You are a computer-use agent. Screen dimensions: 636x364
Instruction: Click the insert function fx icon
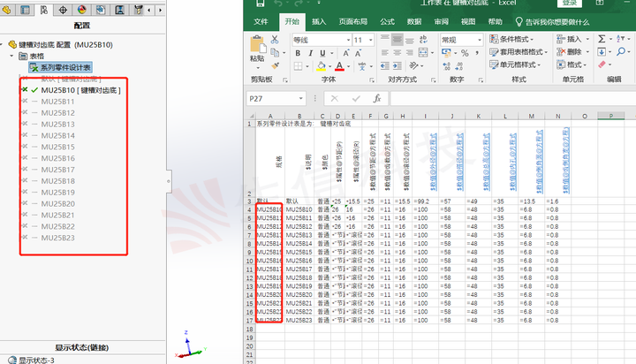click(377, 99)
